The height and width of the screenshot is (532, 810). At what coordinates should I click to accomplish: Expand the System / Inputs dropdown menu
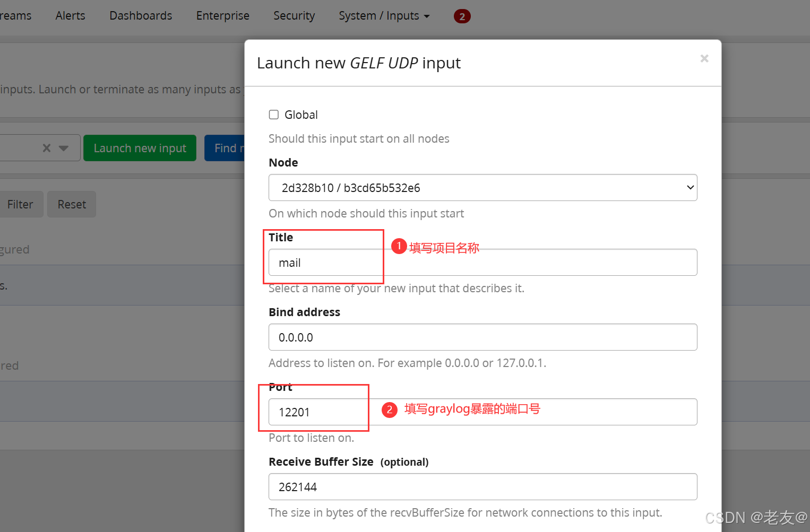[384, 16]
